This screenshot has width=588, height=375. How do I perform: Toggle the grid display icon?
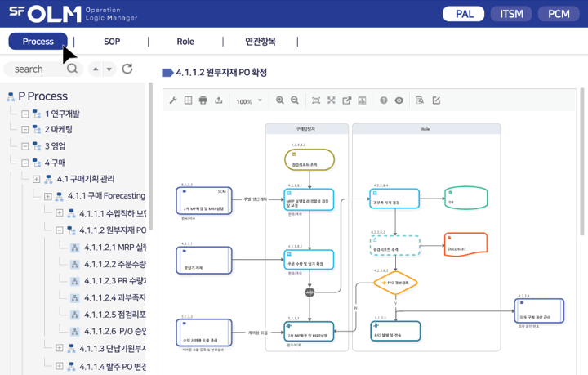point(187,100)
